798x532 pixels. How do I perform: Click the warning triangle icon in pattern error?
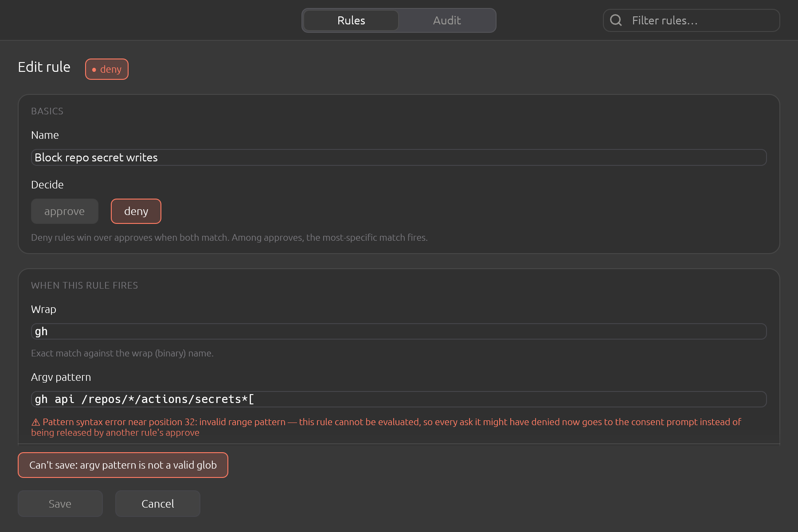click(36, 422)
